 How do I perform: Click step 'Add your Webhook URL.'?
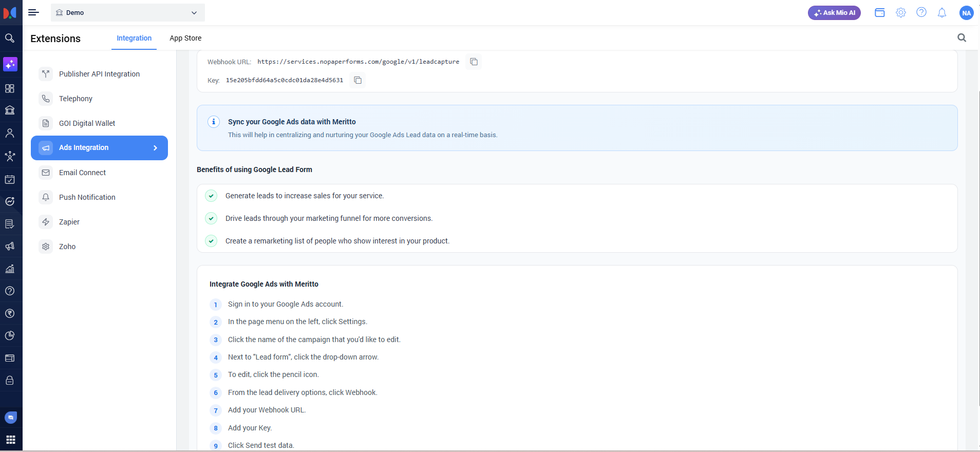(267, 410)
